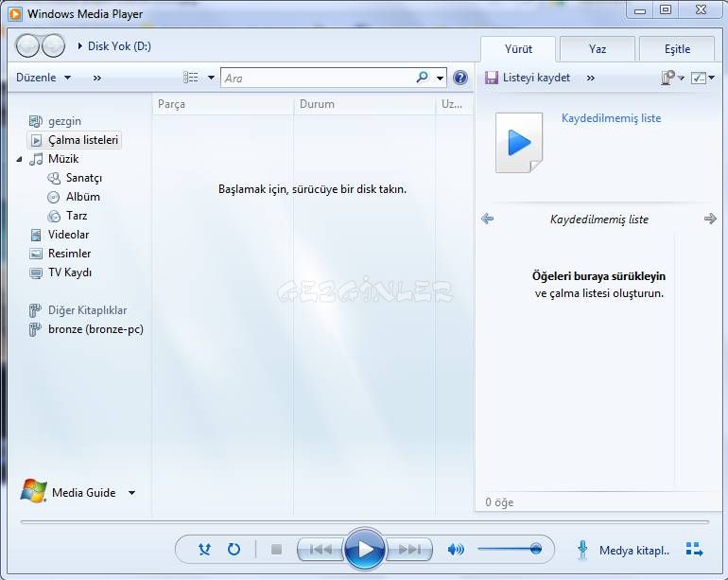This screenshot has width=728, height=580.
Task: Open view options dropdown arrow
Action: tap(211, 78)
